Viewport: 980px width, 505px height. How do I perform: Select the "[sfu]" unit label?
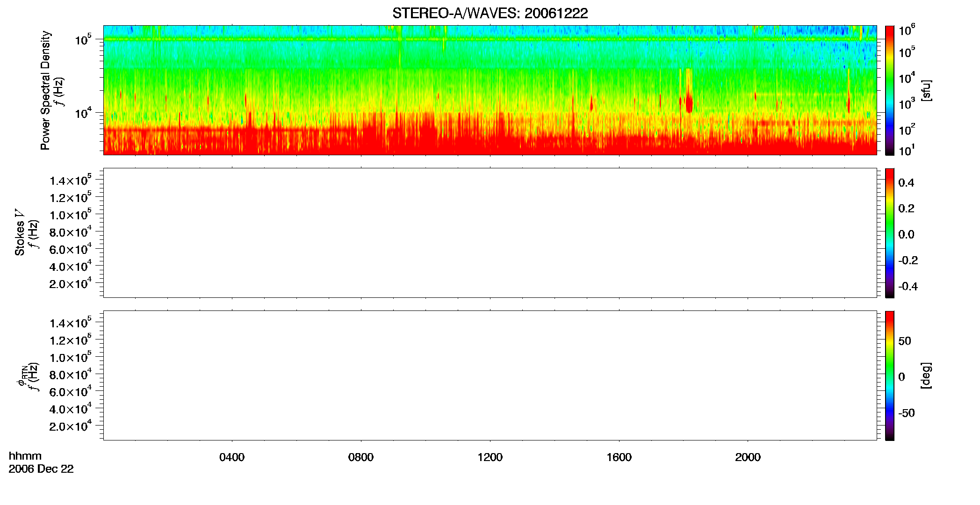[926, 90]
